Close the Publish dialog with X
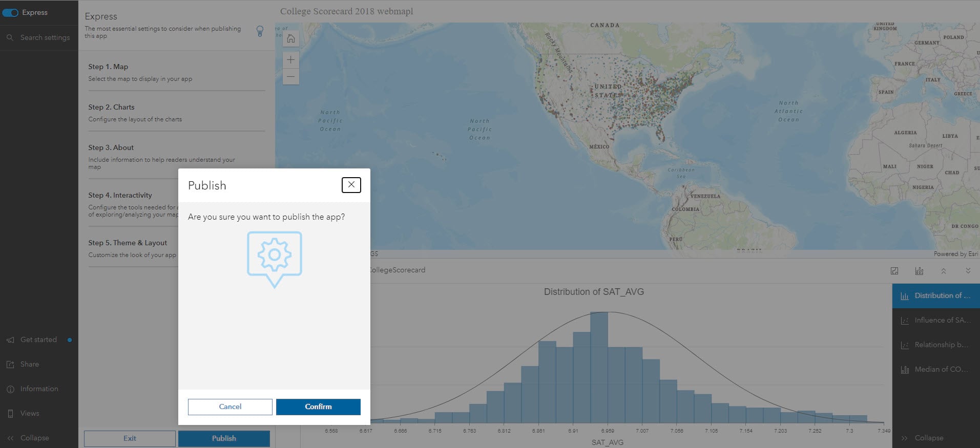Screen dimensions: 980x448 [351, 185]
